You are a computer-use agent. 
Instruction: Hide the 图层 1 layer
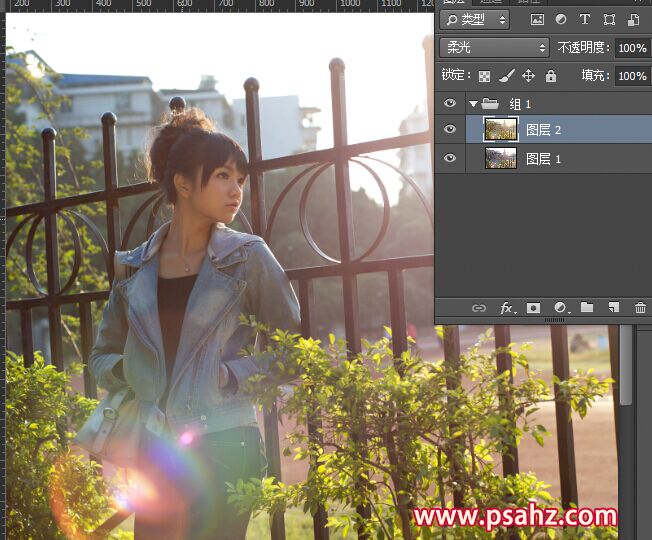[450, 158]
